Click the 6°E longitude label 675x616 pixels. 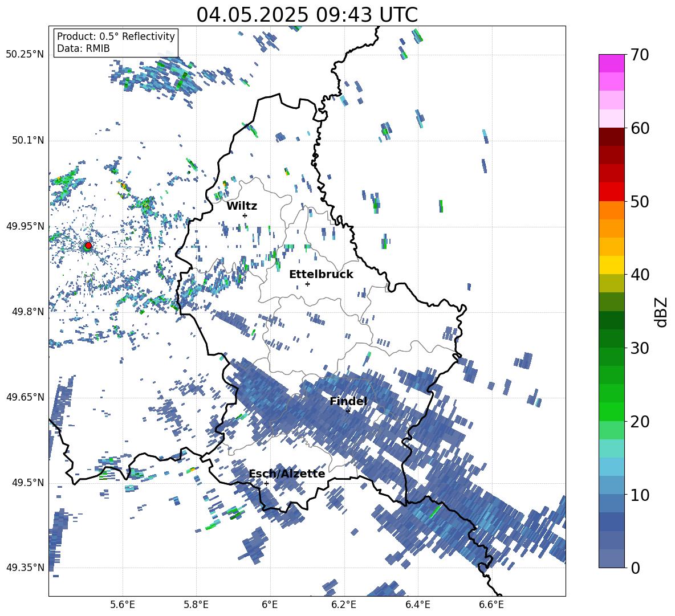tap(270, 605)
